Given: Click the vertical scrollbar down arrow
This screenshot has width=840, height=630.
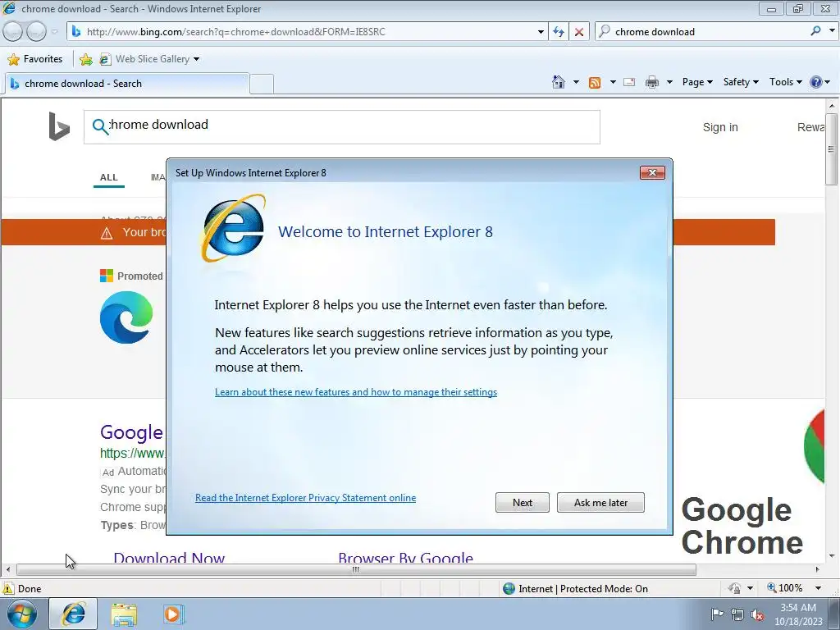Looking at the screenshot, I should [x=832, y=556].
